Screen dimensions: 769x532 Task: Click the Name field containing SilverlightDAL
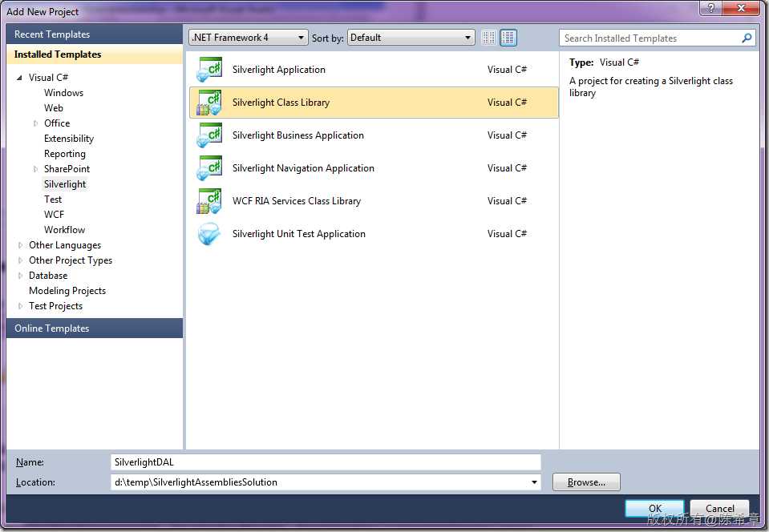point(326,462)
